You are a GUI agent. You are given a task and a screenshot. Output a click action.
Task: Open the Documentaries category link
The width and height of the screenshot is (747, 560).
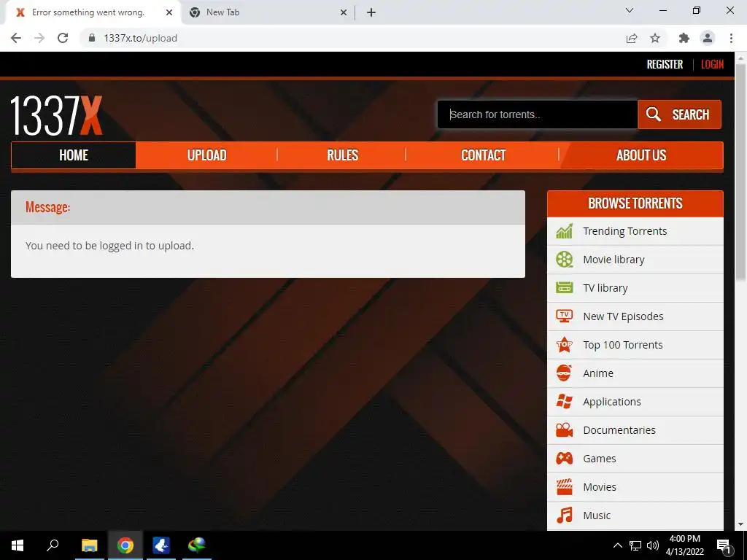coord(619,430)
